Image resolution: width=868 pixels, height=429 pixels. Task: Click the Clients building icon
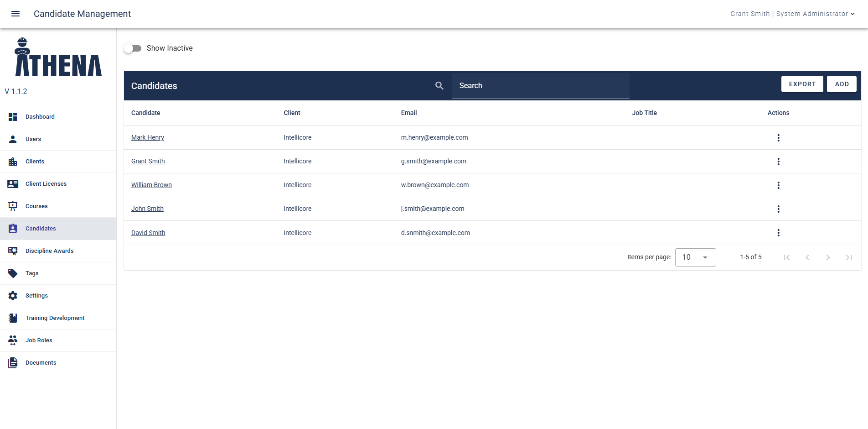click(13, 162)
